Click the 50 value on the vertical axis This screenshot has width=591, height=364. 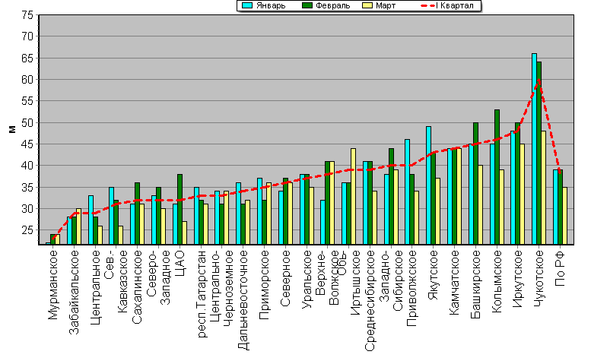(x=28, y=122)
